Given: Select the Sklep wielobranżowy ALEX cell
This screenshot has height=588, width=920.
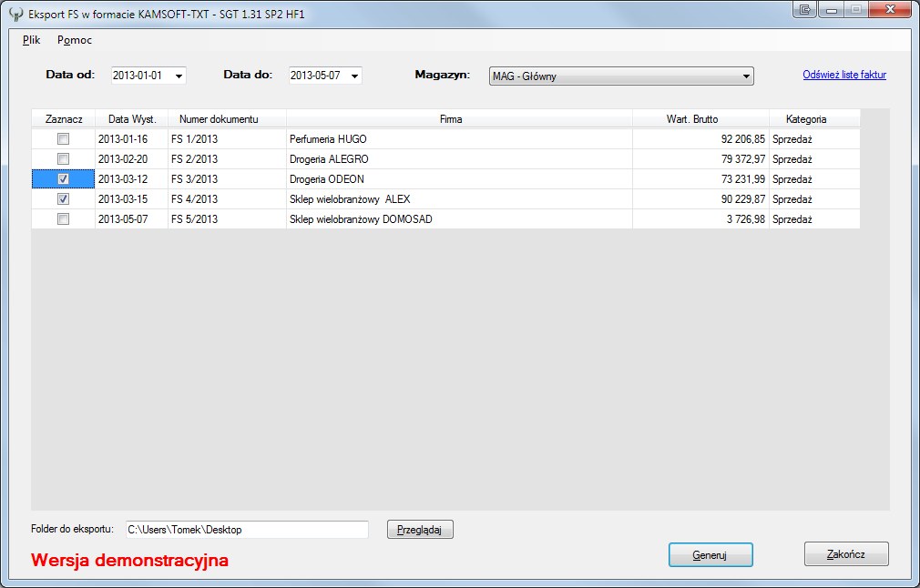Looking at the screenshot, I should [459, 198].
